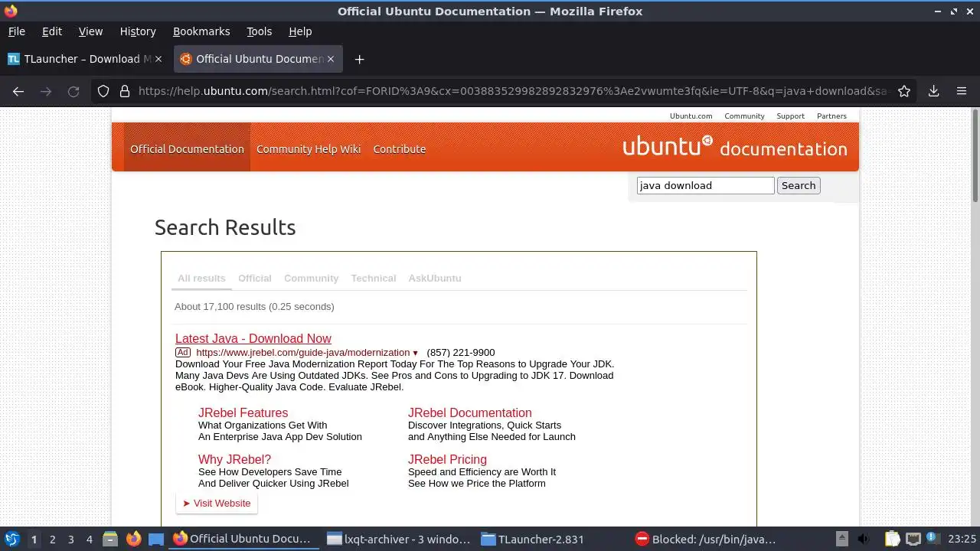Open the File menu

tap(16, 31)
